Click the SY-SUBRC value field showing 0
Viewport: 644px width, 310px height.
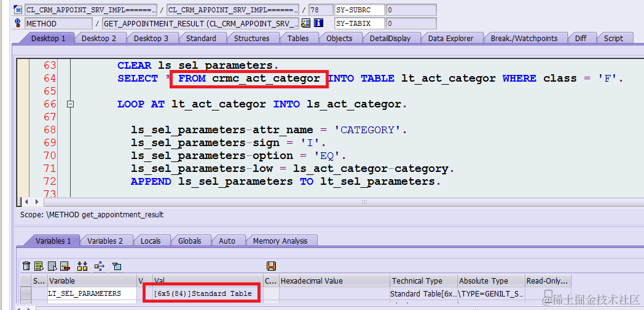tap(411, 10)
